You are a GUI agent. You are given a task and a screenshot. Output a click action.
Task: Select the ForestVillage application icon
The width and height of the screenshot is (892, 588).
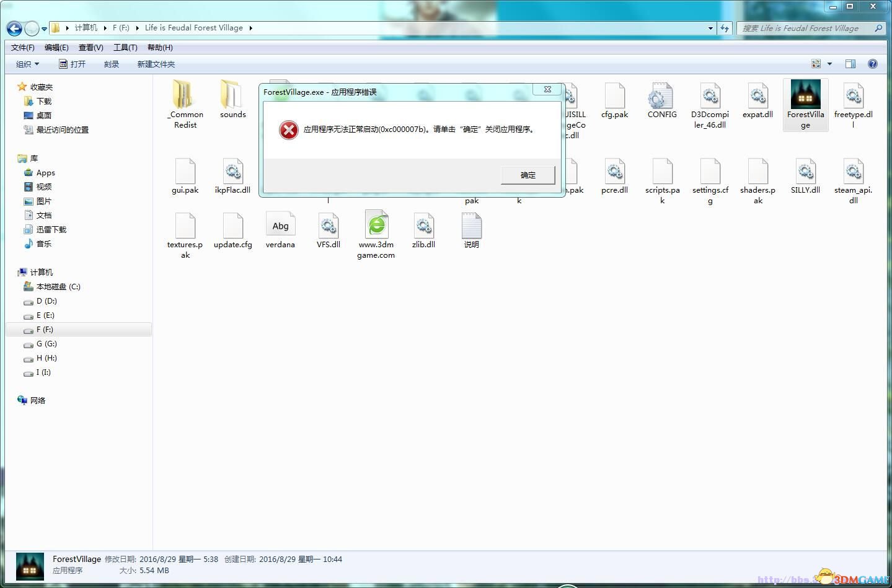pos(805,94)
